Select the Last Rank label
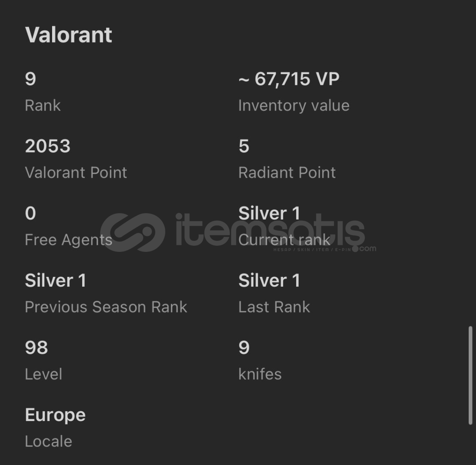The image size is (476, 465). coord(274,307)
